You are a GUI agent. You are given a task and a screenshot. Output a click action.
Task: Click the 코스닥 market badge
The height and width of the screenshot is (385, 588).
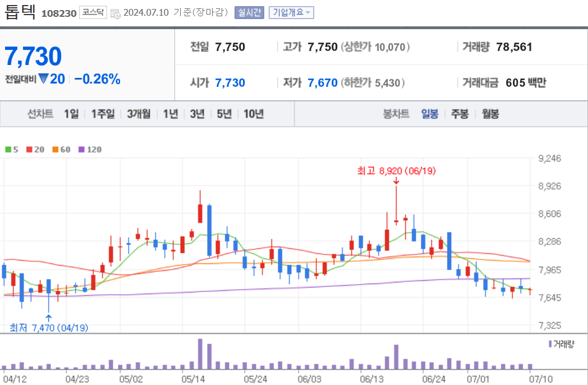[x=93, y=12]
